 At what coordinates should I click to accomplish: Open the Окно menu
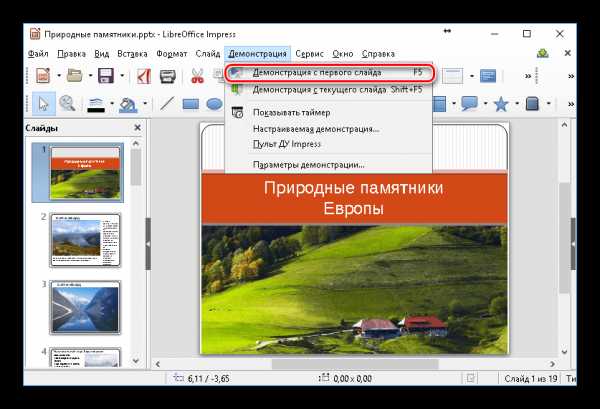click(x=342, y=54)
